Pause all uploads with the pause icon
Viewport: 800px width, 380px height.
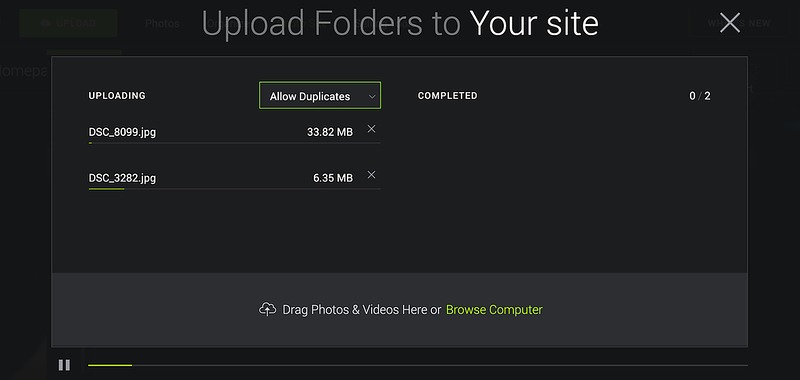click(x=64, y=365)
